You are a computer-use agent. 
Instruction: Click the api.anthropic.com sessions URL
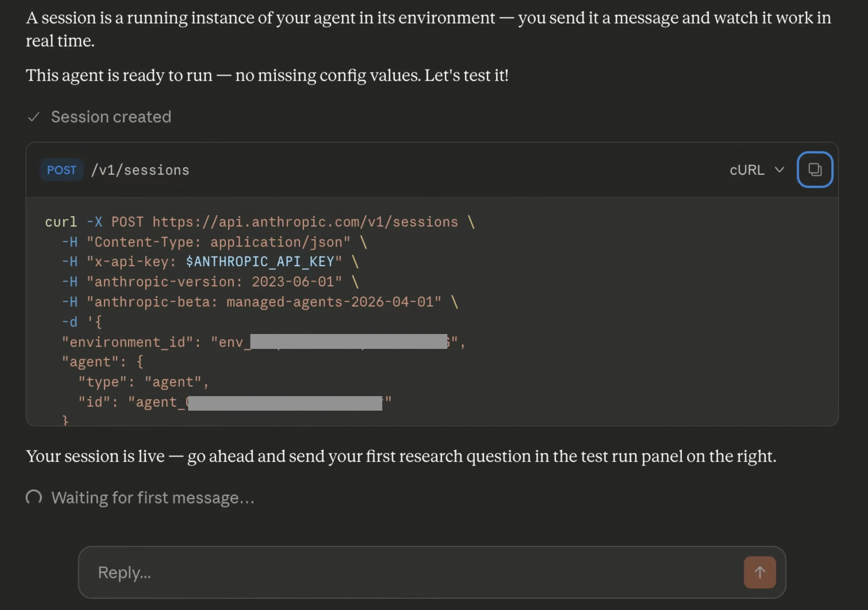pyautogui.click(x=305, y=222)
